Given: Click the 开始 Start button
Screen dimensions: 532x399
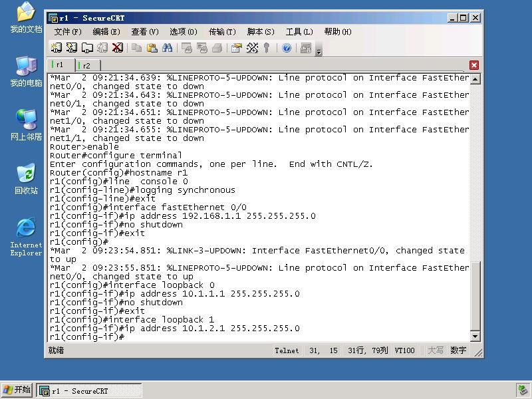Looking at the screenshot, I should click(17, 390).
